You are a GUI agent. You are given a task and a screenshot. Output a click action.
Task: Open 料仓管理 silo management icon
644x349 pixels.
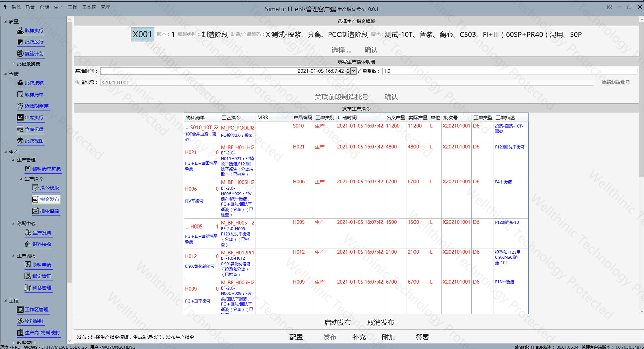click(28, 288)
